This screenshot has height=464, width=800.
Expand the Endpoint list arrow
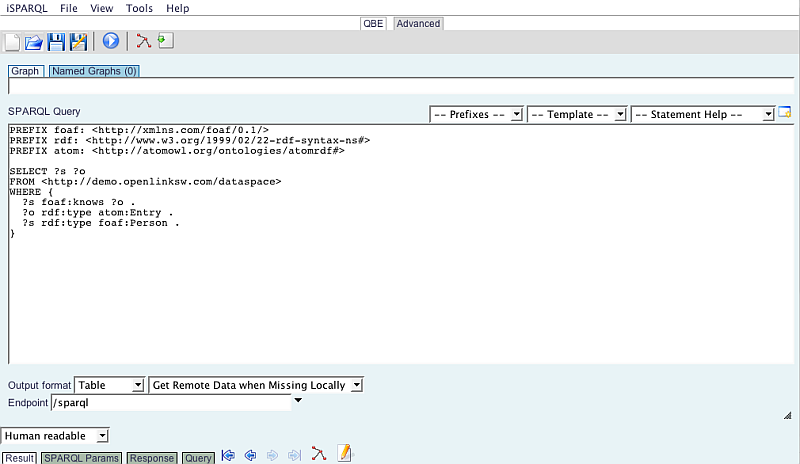(298, 401)
